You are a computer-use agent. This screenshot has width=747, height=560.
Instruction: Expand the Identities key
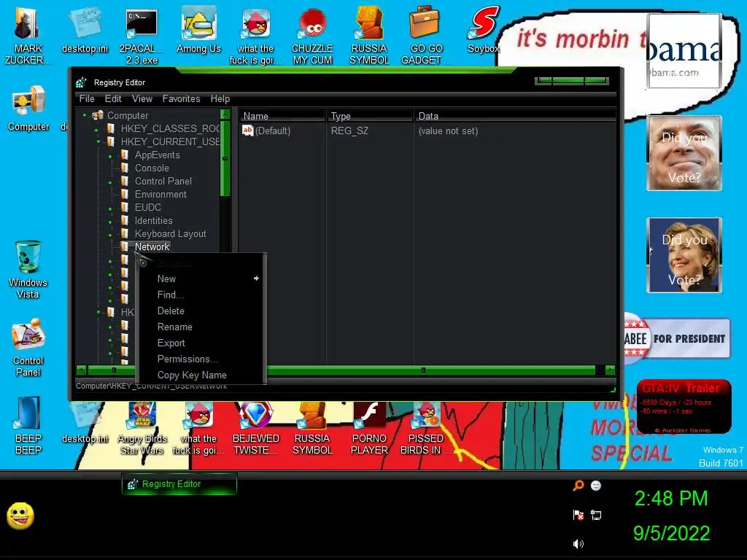110,222
